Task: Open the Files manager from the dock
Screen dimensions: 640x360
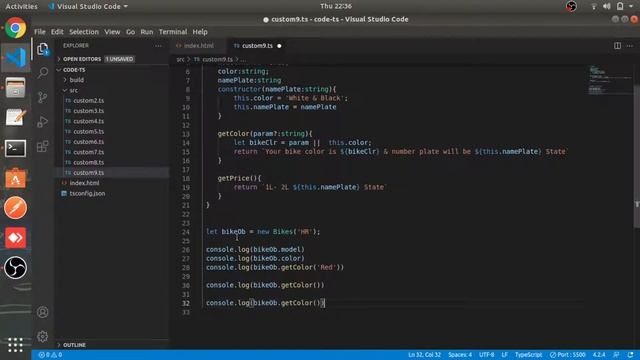Action: pos(16,88)
